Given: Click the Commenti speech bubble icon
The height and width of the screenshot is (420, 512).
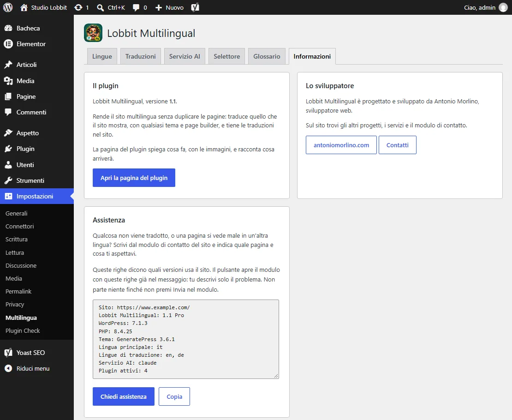Looking at the screenshot, I should pyautogui.click(x=8, y=112).
